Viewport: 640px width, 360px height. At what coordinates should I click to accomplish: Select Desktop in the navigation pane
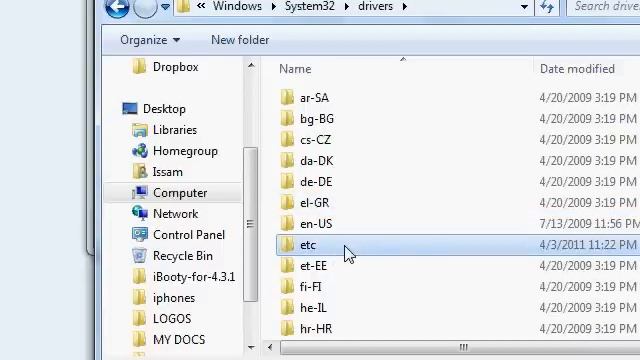[x=164, y=109]
